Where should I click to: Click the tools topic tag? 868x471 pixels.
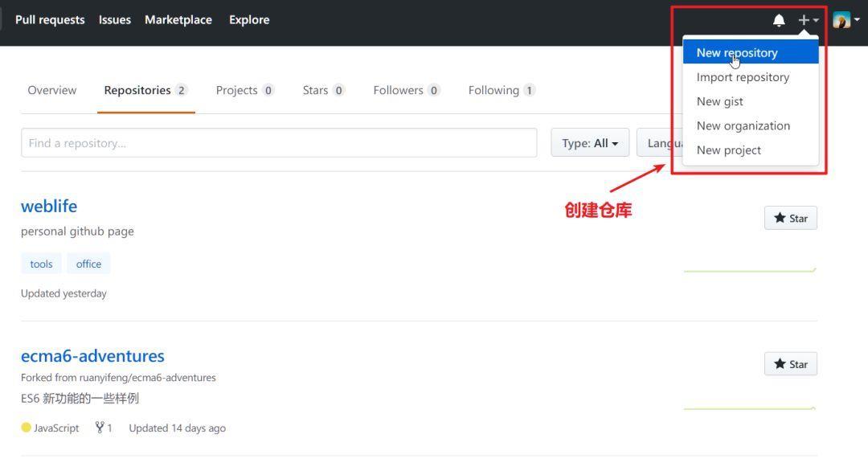pos(42,264)
